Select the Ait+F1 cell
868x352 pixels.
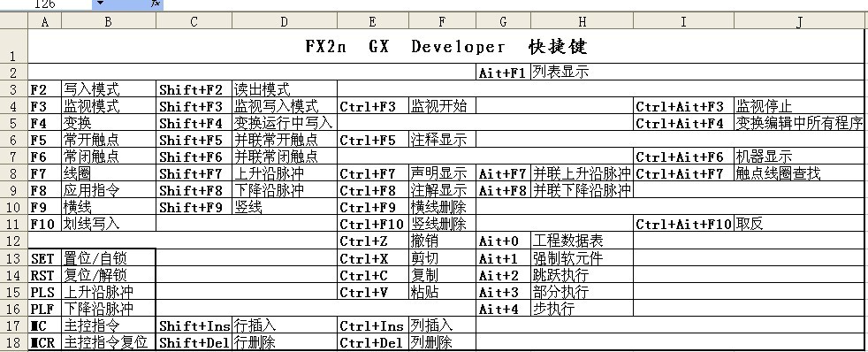coord(503,72)
